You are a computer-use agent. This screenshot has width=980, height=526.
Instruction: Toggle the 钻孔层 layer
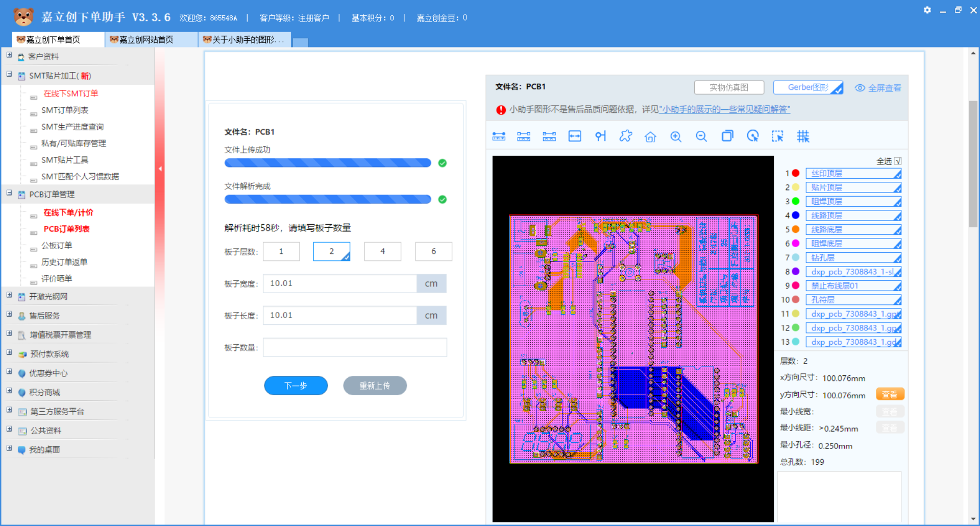(853, 258)
